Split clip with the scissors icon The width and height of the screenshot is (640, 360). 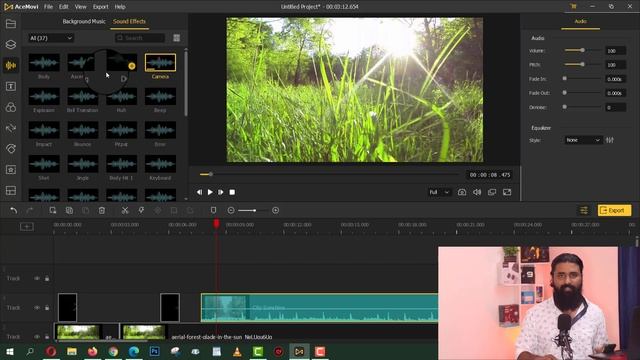click(125, 210)
